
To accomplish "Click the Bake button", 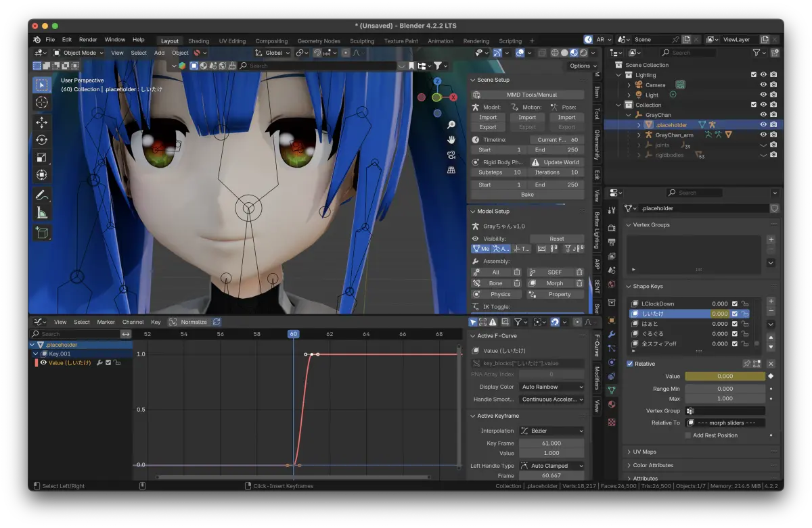I will [x=527, y=195].
